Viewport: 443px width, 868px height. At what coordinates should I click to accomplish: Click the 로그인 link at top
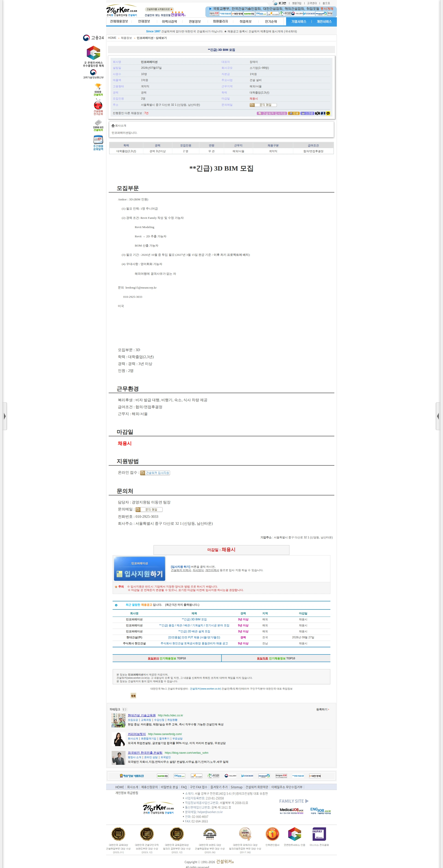(x=282, y=3)
